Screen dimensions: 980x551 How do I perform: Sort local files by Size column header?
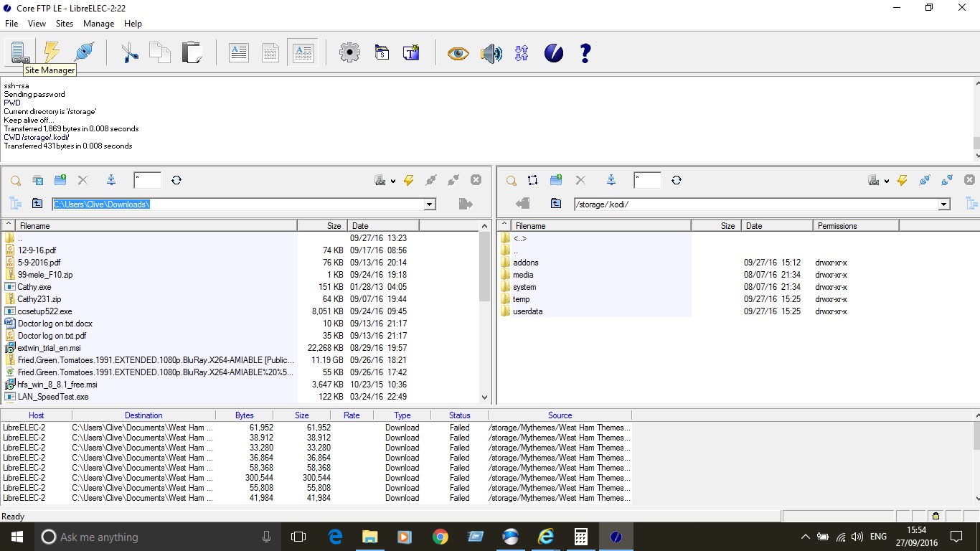(x=322, y=225)
